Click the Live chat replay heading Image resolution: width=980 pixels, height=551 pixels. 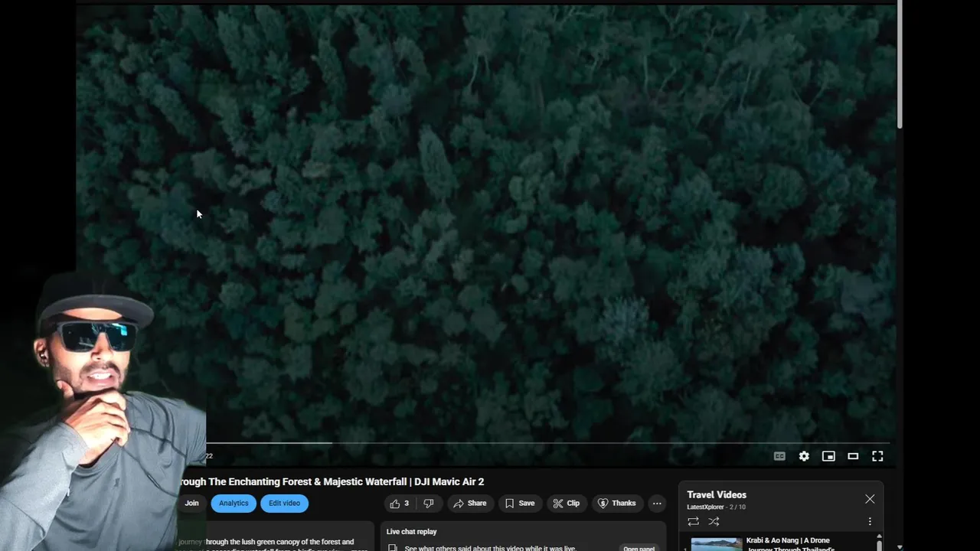[412, 532]
